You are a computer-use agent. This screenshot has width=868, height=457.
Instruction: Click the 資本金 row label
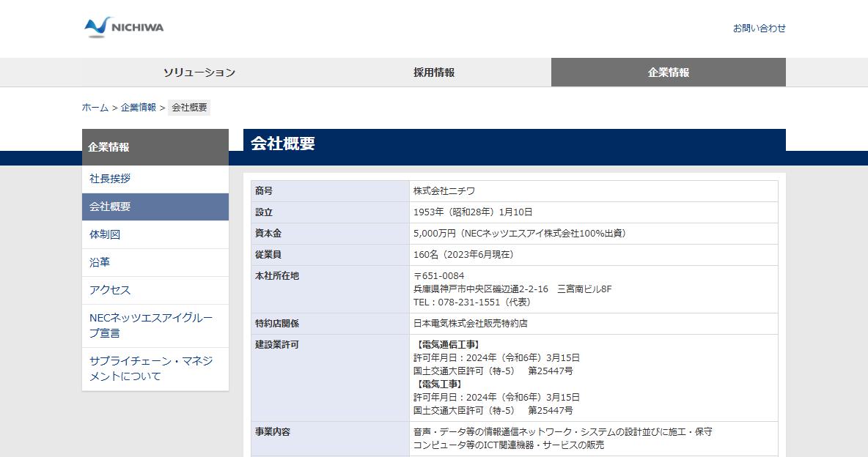click(268, 233)
